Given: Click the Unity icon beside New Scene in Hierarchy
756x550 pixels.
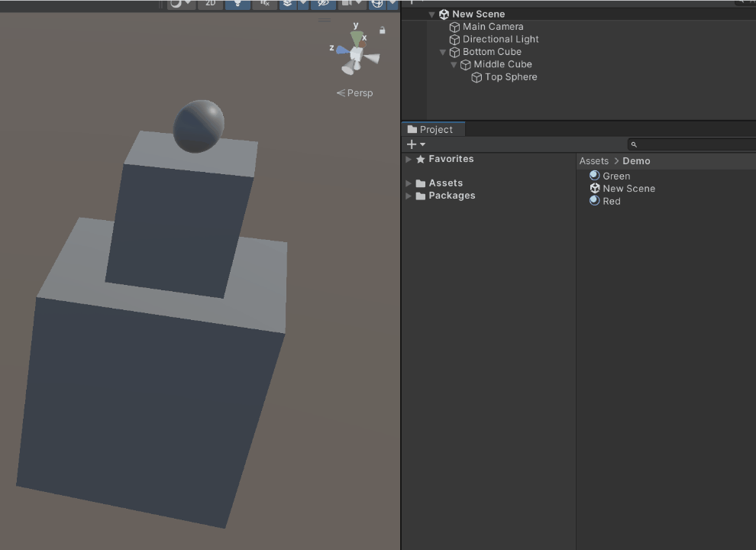Looking at the screenshot, I should [x=444, y=15].
